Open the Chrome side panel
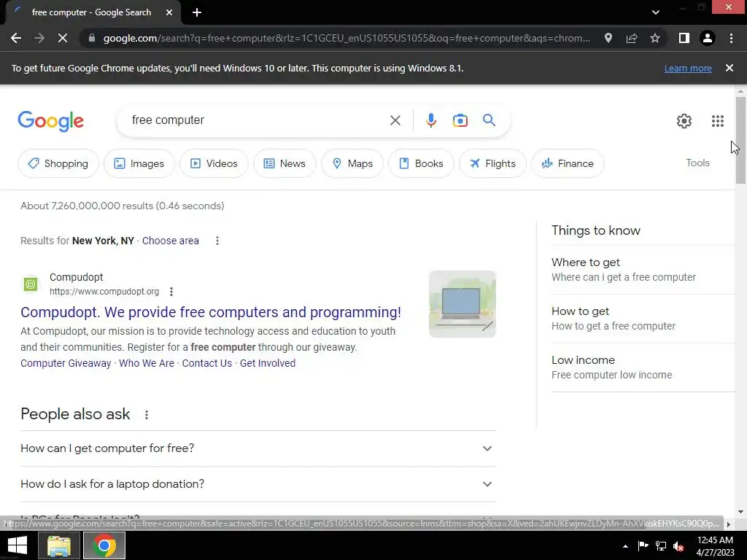Screen dimensions: 747x560 (x=684, y=38)
